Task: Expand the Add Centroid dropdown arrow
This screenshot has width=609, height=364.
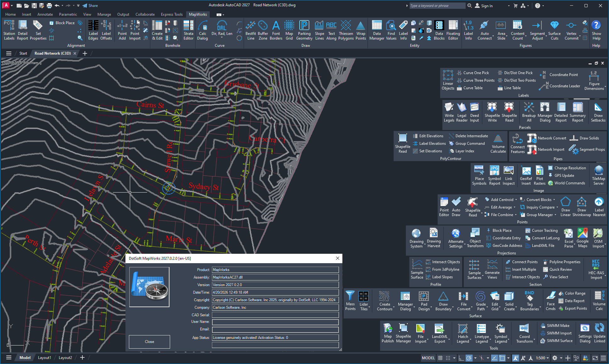Action: pyautogui.click(x=516, y=200)
